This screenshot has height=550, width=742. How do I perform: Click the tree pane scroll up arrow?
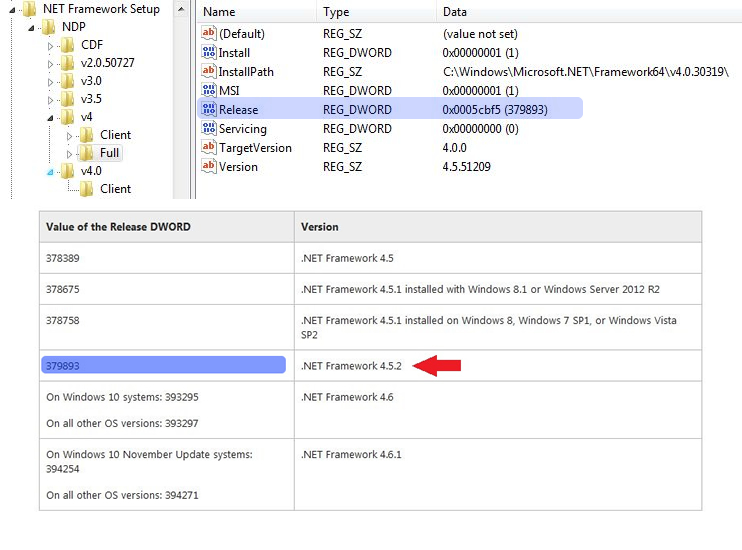pos(181,9)
